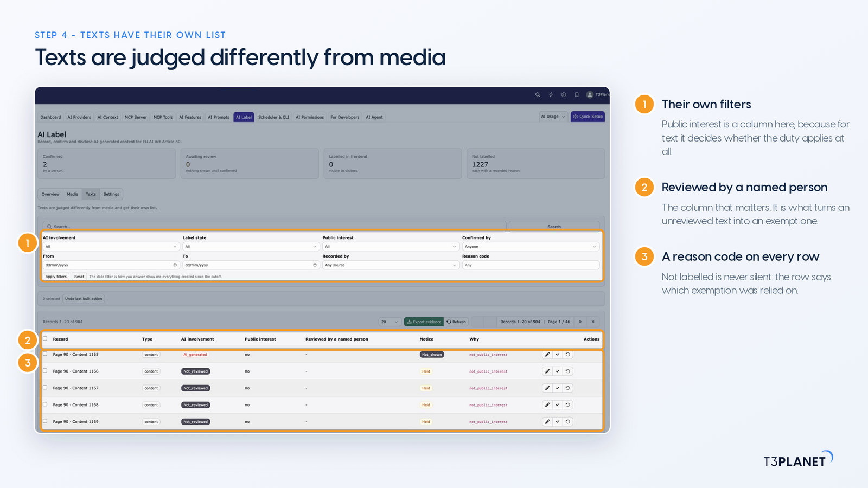Toggle the select-all checkbox in table header

pyautogui.click(x=45, y=339)
